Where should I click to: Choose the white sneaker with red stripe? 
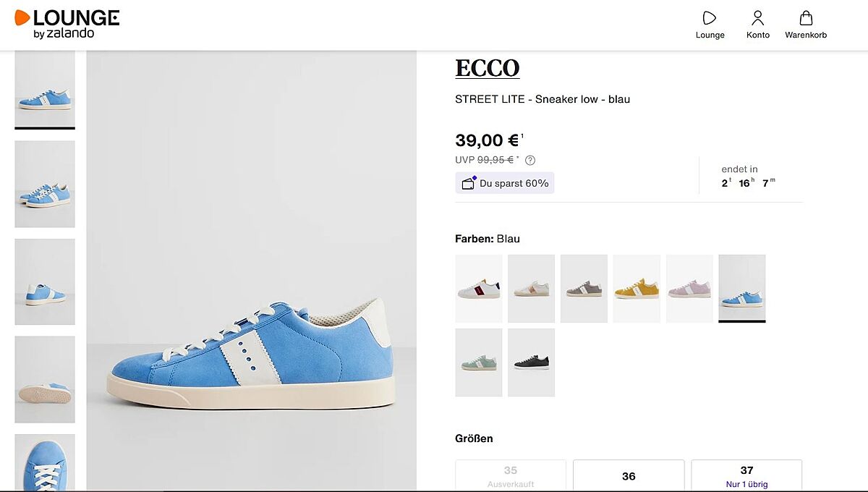click(479, 289)
